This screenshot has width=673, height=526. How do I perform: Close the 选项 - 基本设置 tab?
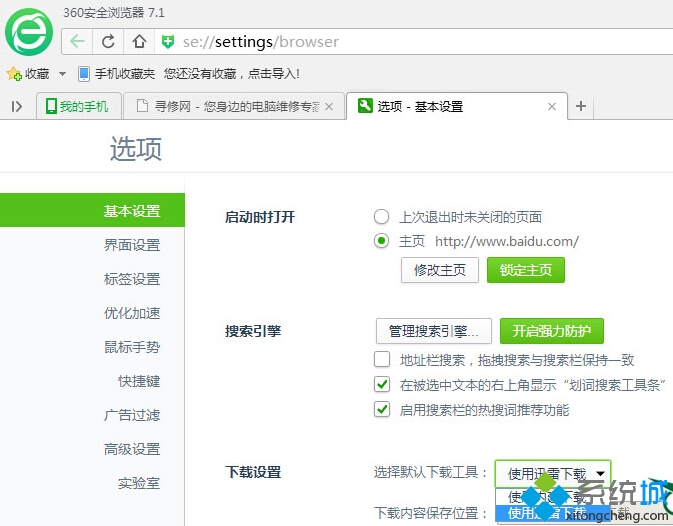551,107
